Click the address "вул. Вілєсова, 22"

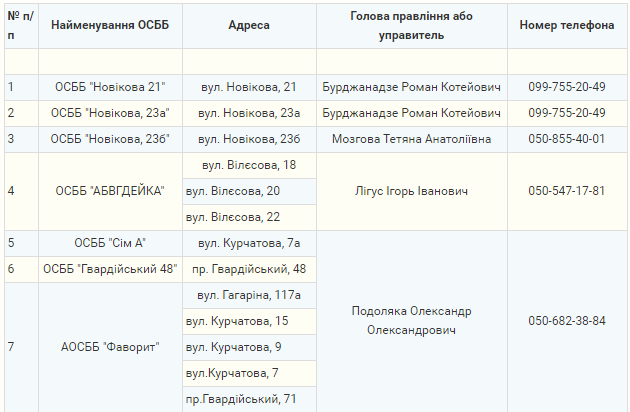[x=248, y=216]
